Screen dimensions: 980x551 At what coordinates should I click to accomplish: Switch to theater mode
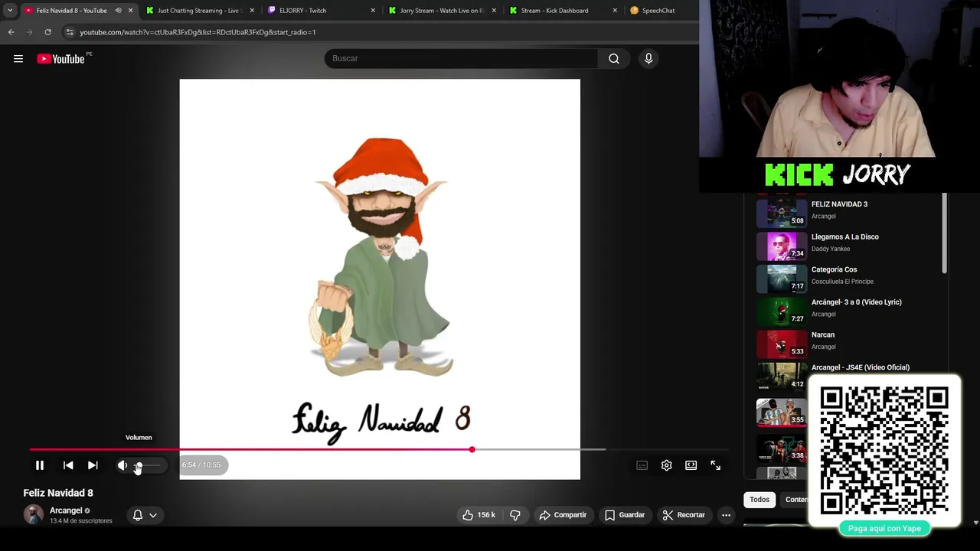tap(691, 465)
